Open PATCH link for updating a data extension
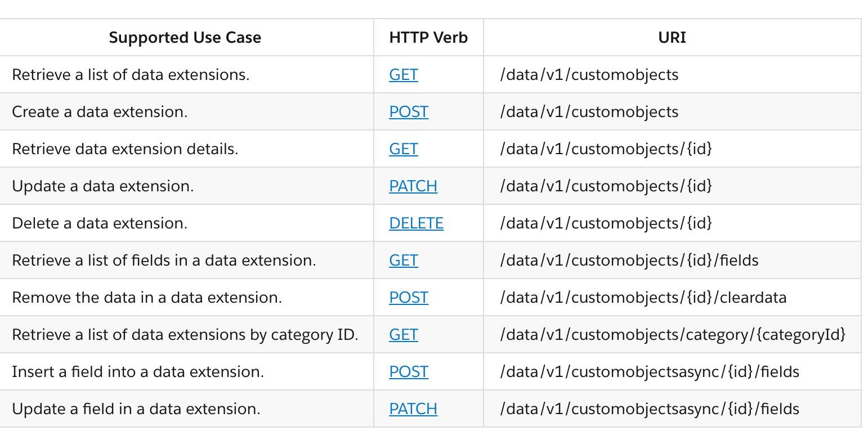 click(413, 186)
